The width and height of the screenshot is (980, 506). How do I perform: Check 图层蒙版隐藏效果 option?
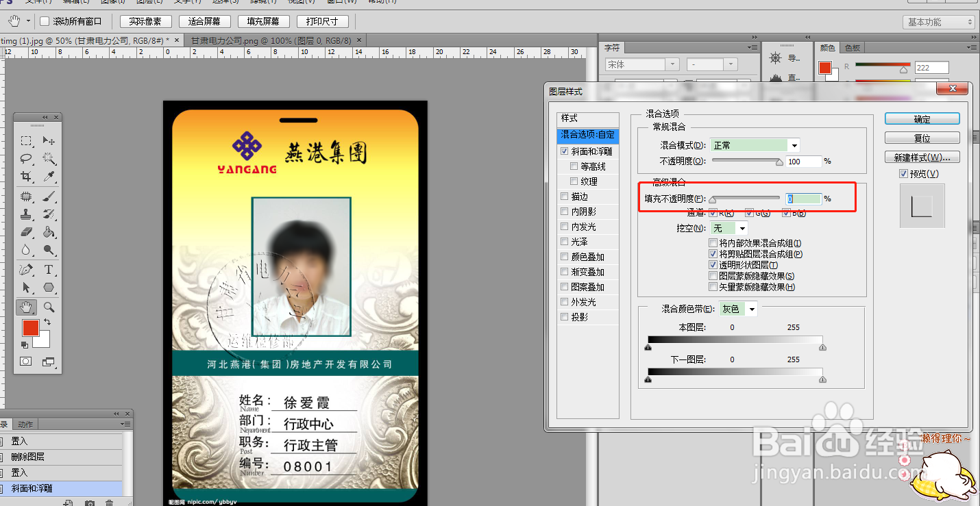click(x=713, y=276)
